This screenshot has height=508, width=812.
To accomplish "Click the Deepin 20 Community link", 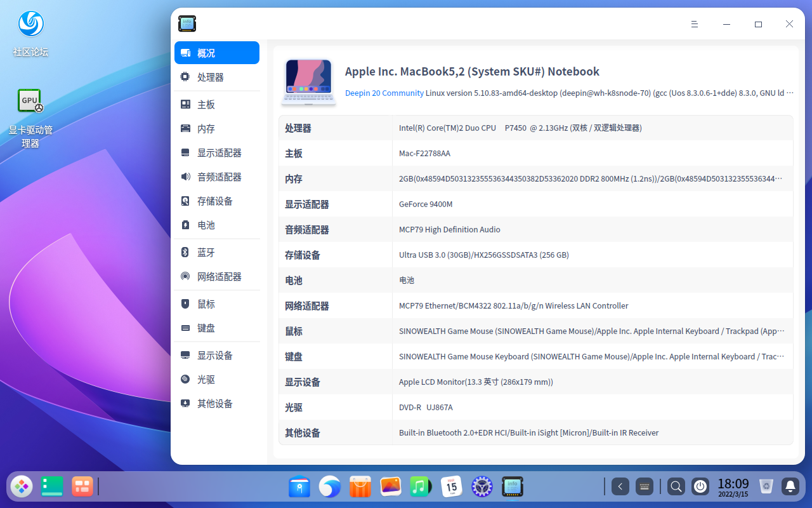I will click(384, 93).
